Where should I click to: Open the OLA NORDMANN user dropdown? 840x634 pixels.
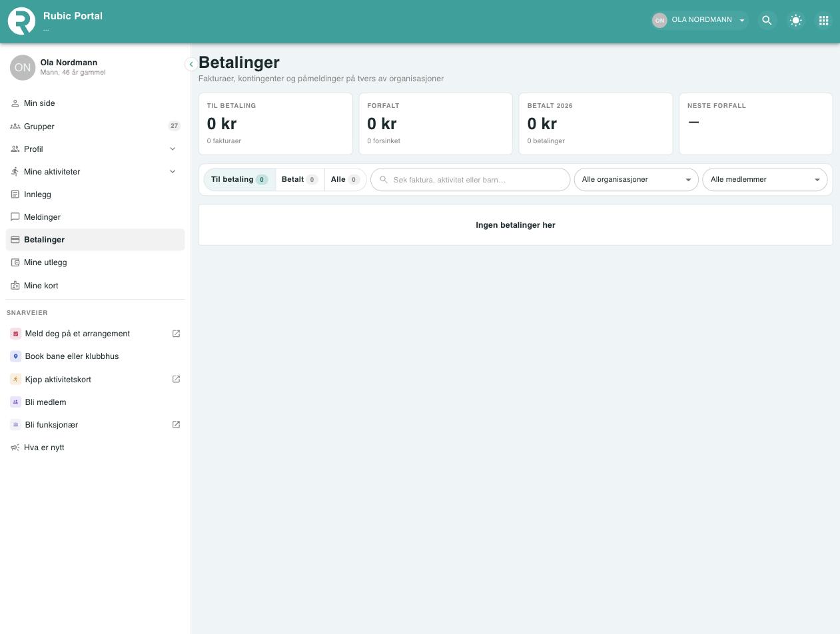click(x=700, y=21)
